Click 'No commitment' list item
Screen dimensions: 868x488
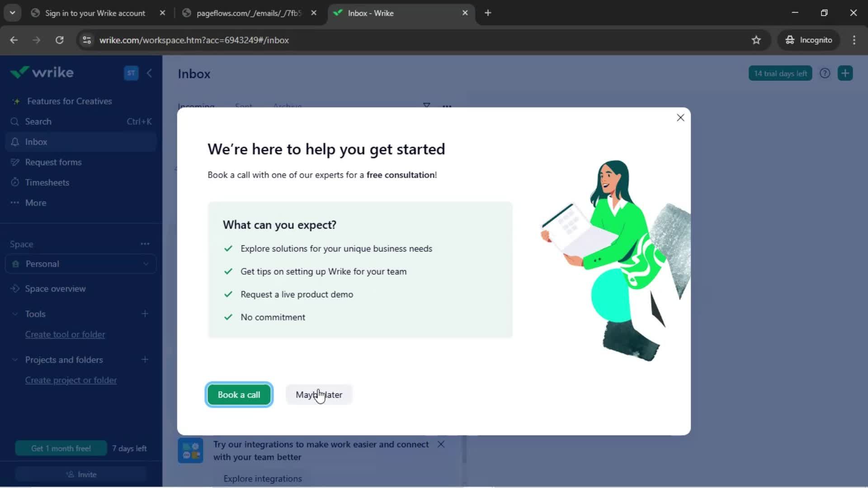pos(273,317)
